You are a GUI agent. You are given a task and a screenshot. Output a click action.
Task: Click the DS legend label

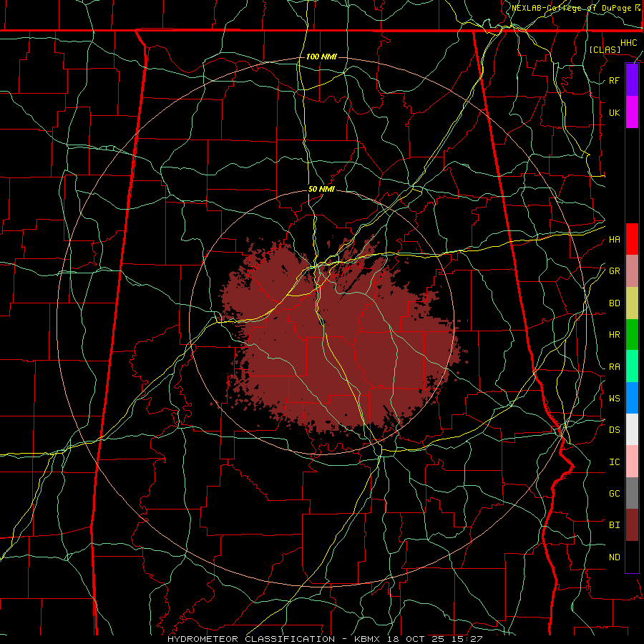614,430
